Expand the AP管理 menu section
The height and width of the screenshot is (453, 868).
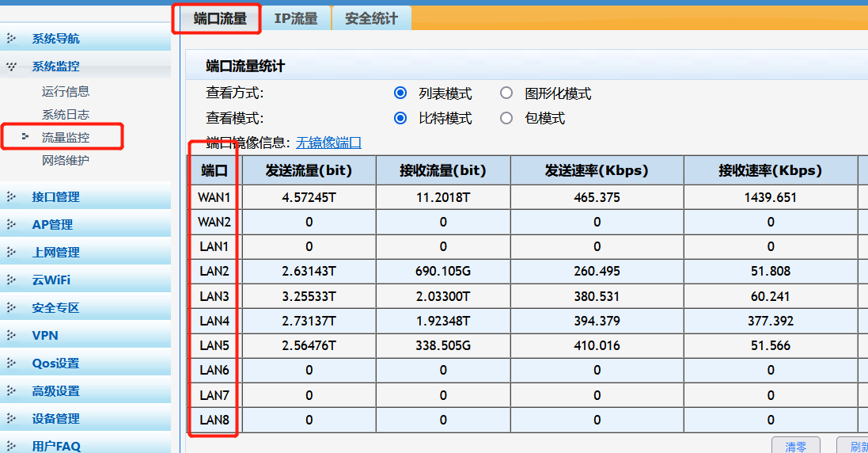point(85,224)
